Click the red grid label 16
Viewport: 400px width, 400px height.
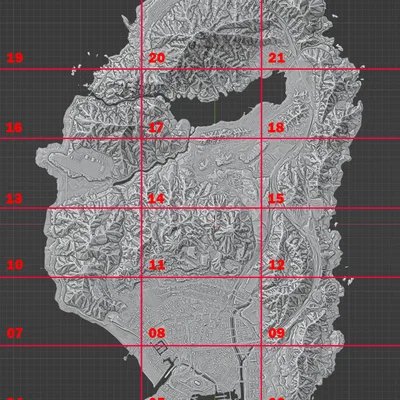[x=14, y=127]
